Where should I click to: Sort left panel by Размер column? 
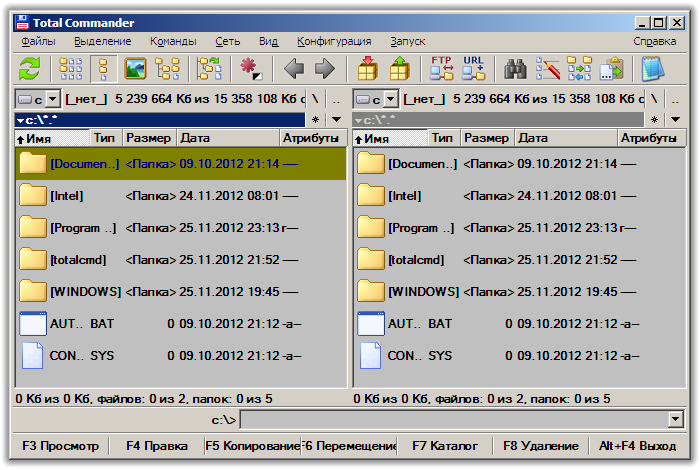pyautogui.click(x=148, y=138)
